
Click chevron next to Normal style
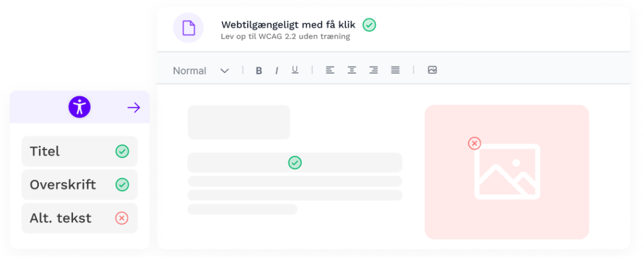click(225, 70)
